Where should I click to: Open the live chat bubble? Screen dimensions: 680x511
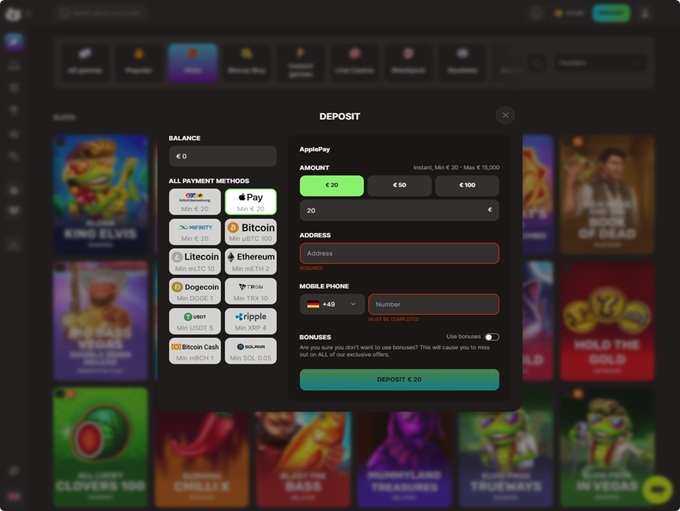click(657, 489)
